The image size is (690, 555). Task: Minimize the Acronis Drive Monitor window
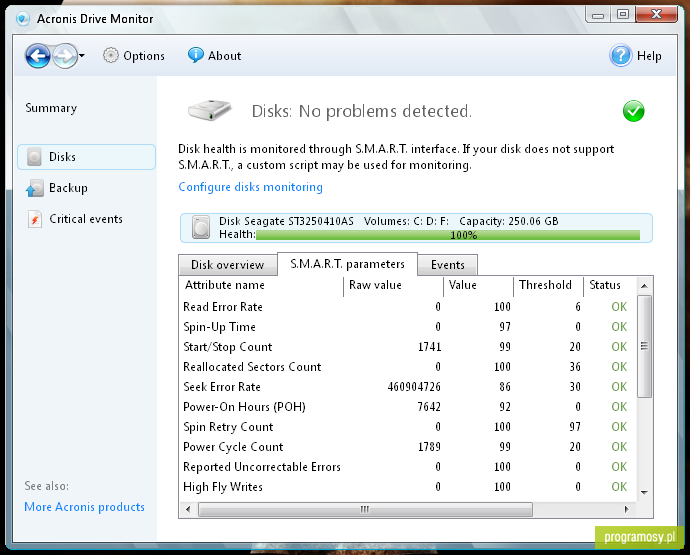pyautogui.click(x=598, y=15)
